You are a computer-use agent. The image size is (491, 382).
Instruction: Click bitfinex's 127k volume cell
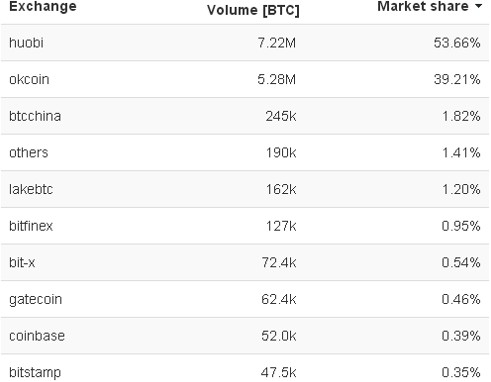click(x=281, y=226)
